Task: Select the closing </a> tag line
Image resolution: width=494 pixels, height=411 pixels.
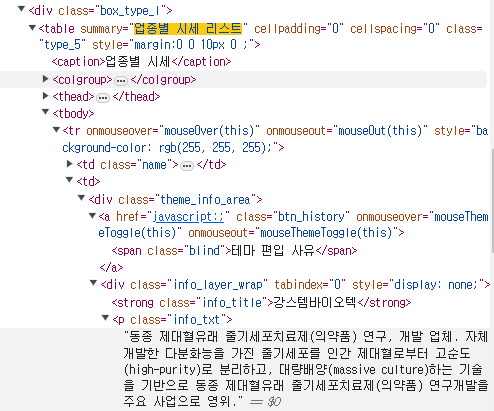Action: [111, 267]
